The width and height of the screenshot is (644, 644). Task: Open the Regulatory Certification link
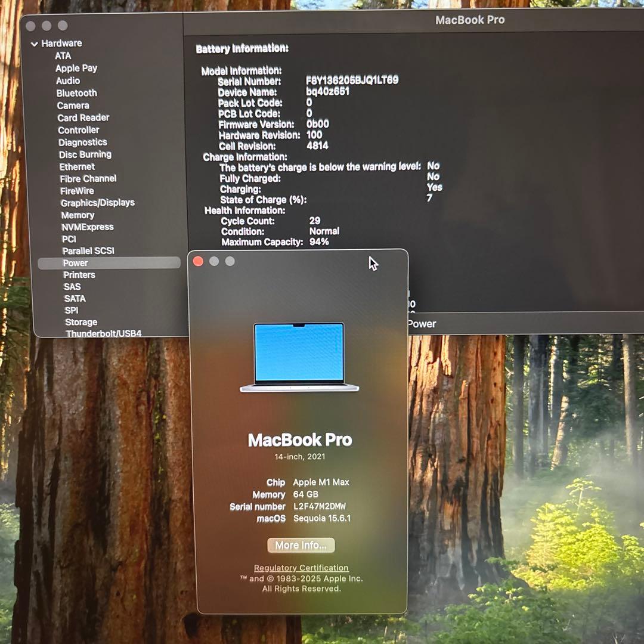(x=301, y=567)
